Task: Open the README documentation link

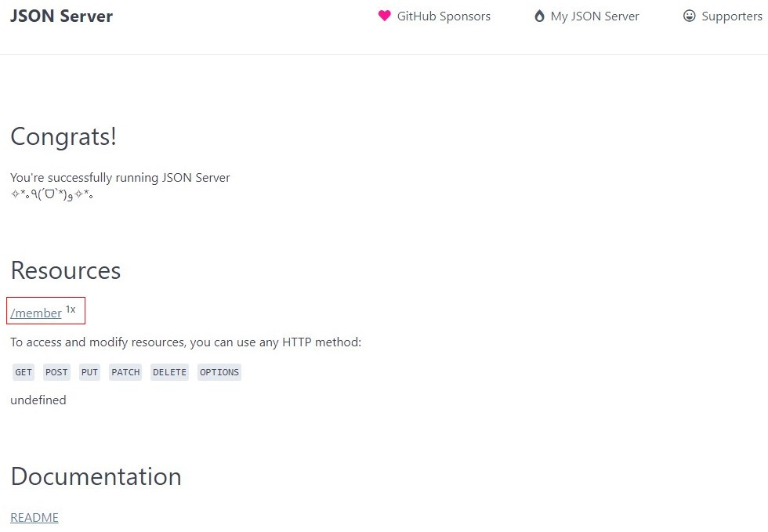Action: click(x=34, y=518)
